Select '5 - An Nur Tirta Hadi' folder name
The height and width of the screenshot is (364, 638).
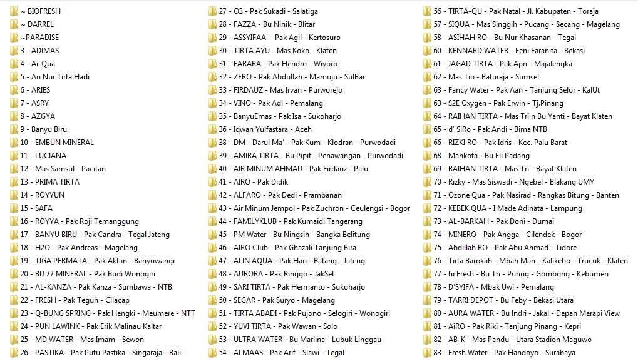tap(55, 77)
